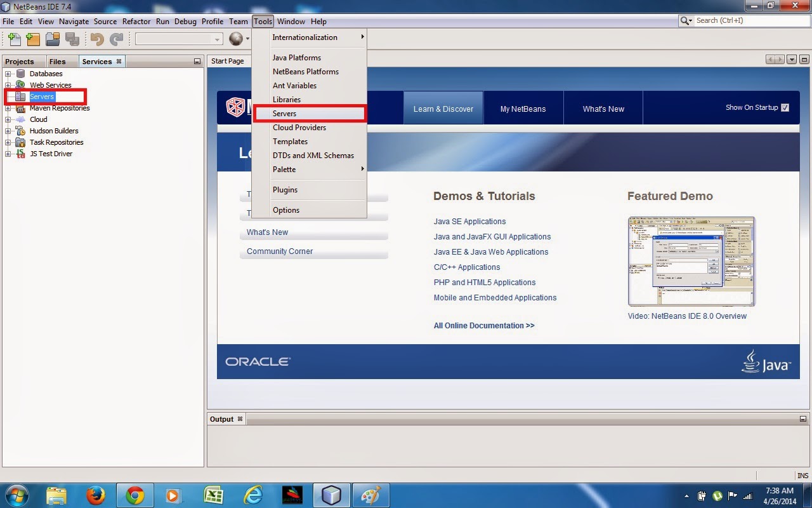Open the Window menu
Image resolution: width=812 pixels, height=508 pixels.
(291, 21)
